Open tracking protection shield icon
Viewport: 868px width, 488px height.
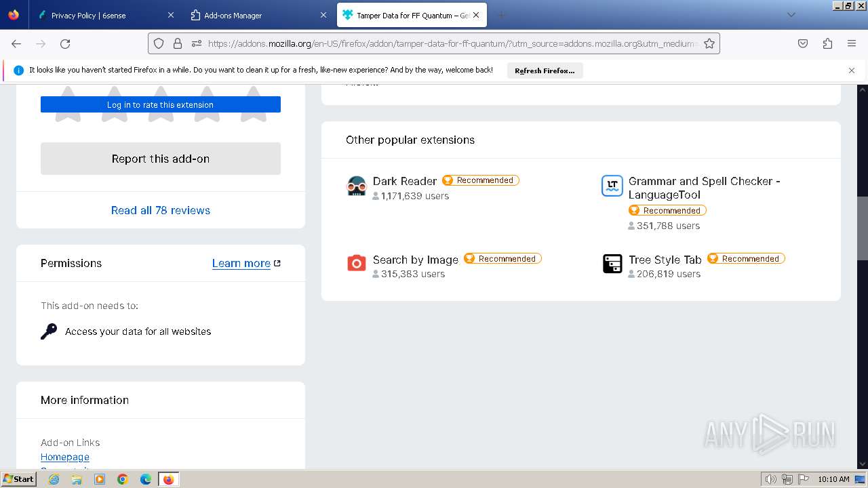[x=159, y=43]
